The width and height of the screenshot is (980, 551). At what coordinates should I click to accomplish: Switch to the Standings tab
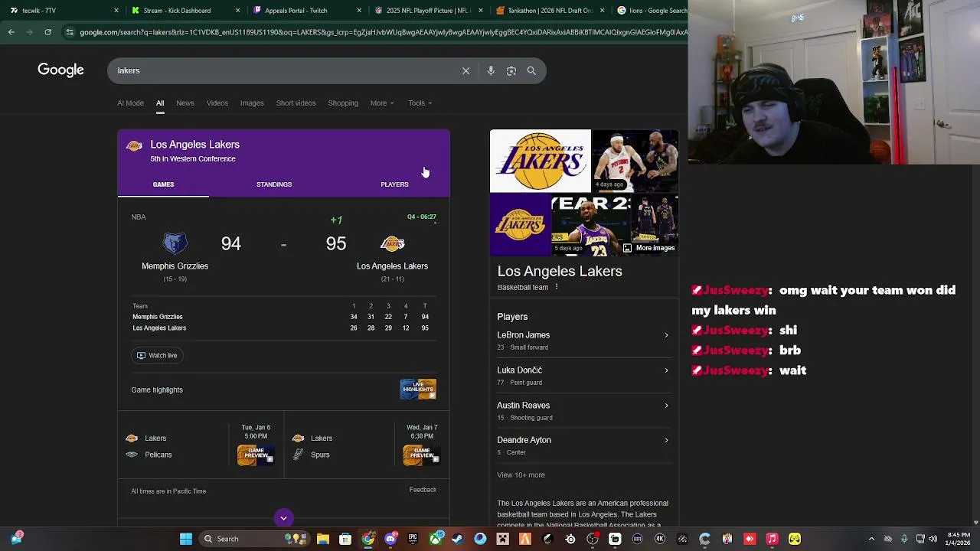(x=274, y=184)
